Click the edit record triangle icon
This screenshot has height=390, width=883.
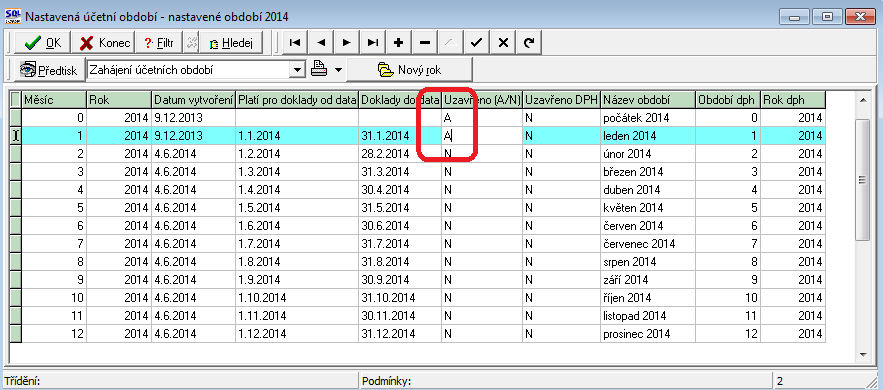tap(451, 43)
